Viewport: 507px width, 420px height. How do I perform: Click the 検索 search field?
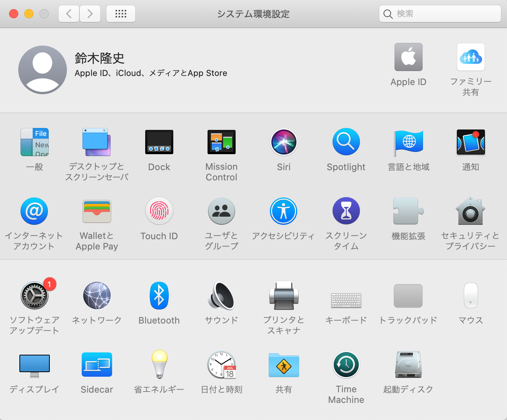[x=445, y=14]
